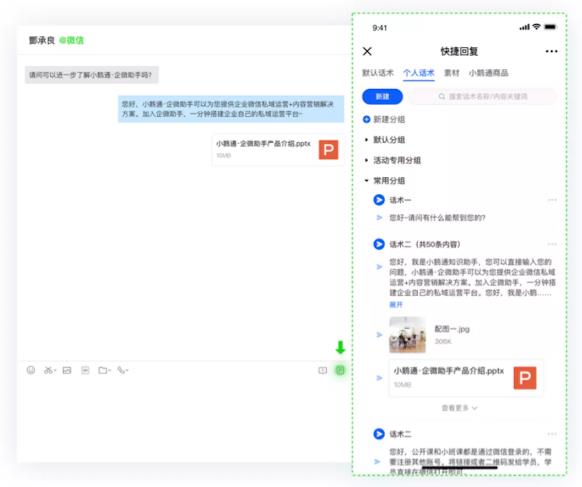Click the script search input field
Viewport: 582px width, 487px height.
(484, 97)
